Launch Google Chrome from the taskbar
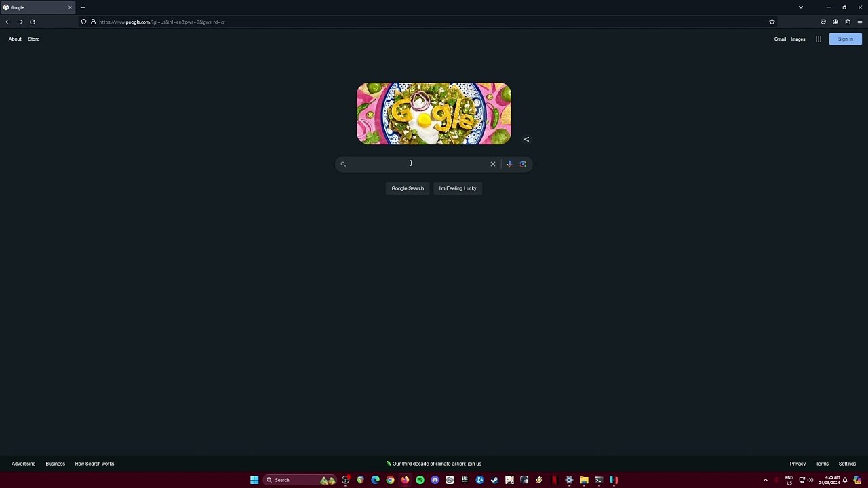The width and height of the screenshot is (868, 488). tap(390, 480)
